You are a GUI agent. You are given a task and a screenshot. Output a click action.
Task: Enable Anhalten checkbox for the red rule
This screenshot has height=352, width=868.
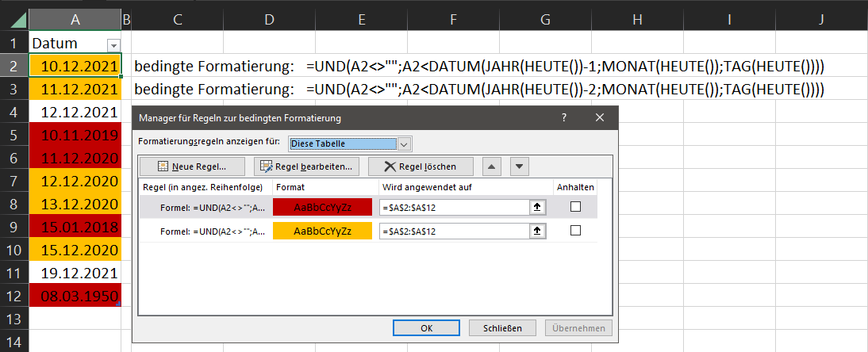pos(575,207)
